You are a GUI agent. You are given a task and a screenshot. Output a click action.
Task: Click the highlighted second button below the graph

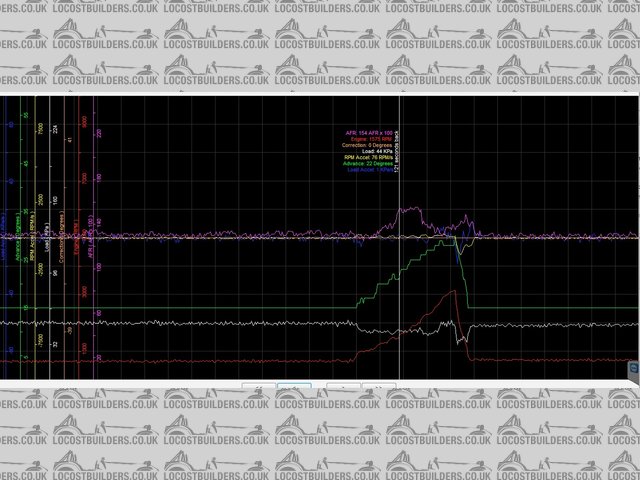point(293,387)
